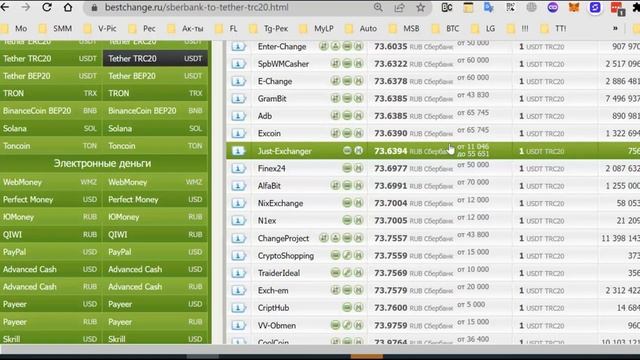640x360 pixels.
Task: Open the BTC bookmark folder
Action: coord(447,29)
